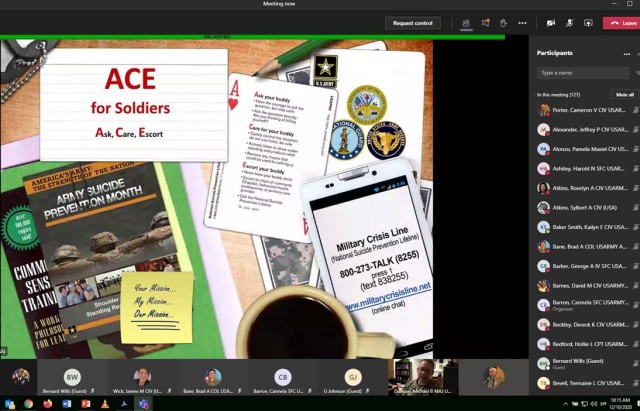The width and height of the screenshot is (640, 411).
Task: Open the taskbar clock showing 10:15 AM
Action: [620, 404]
